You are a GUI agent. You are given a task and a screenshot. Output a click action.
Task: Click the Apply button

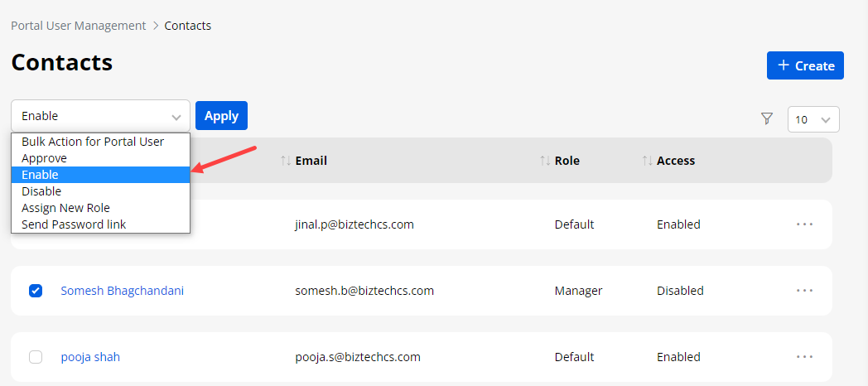[x=221, y=116]
